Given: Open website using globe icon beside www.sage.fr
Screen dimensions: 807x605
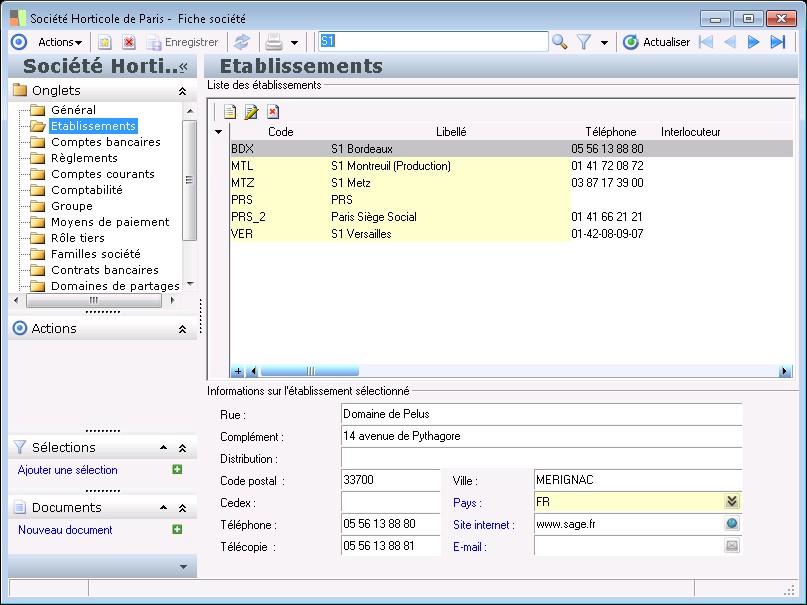Looking at the screenshot, I should pos(732,524).
